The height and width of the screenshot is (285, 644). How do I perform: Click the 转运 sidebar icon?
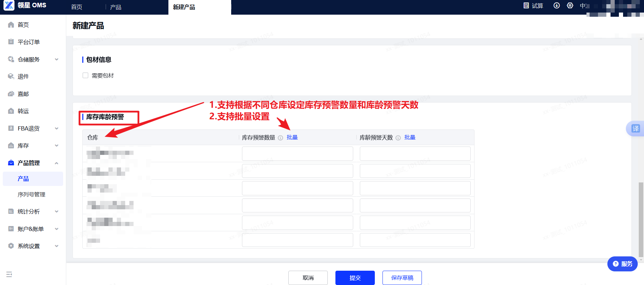point(11,111)
